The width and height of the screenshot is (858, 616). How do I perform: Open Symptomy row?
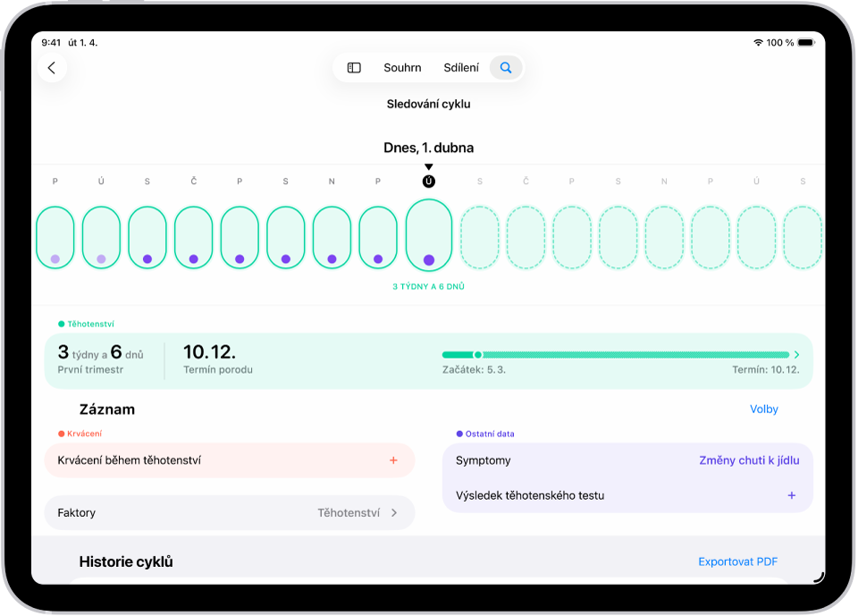click(627, 460)
